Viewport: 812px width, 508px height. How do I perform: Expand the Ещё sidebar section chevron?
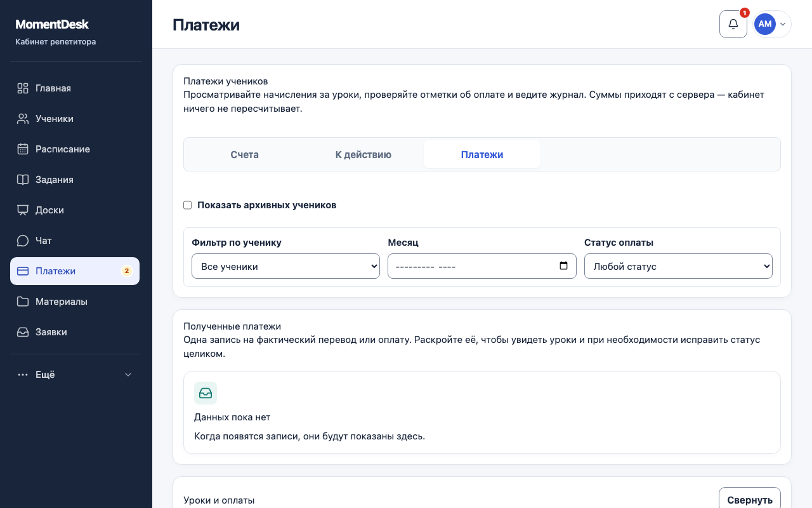[128, 375]
